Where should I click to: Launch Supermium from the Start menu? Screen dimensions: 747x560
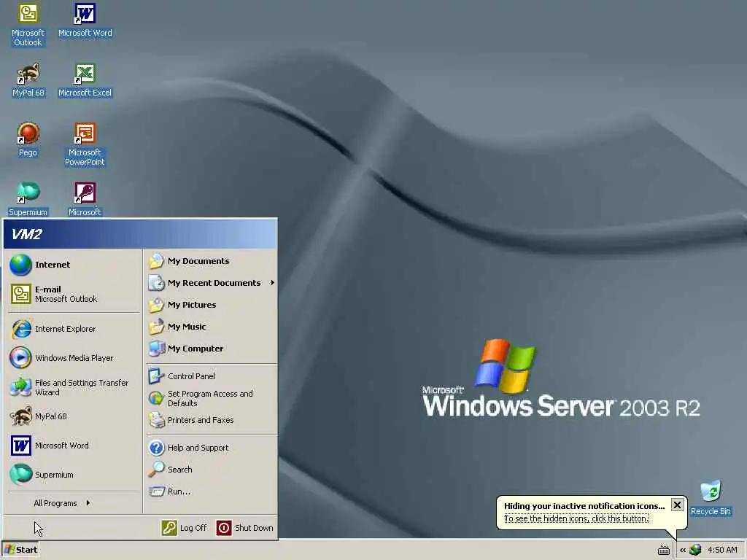coord(74,475)
